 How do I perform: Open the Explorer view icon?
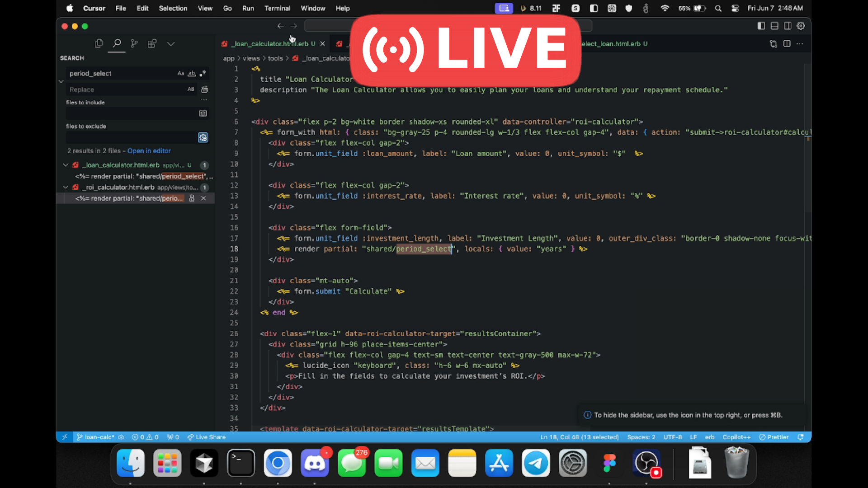coord(99,44)
